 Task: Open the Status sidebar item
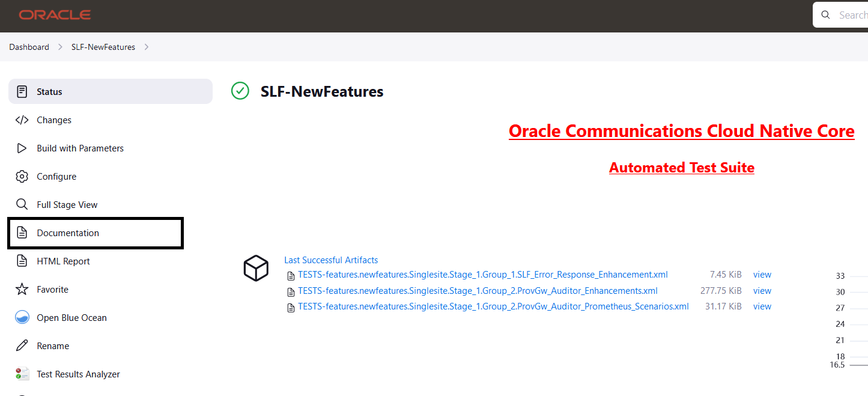tap(111, 91)
